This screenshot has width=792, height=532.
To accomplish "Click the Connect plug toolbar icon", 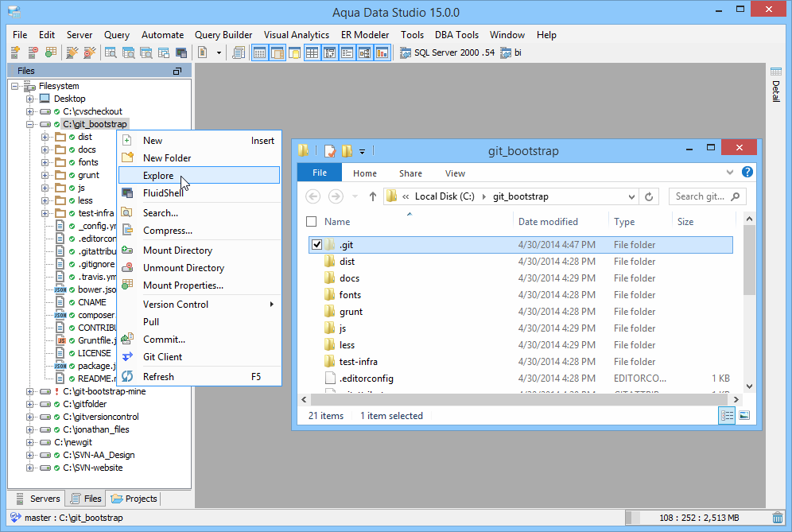I will pyautogui.click(x=72, y=52).
